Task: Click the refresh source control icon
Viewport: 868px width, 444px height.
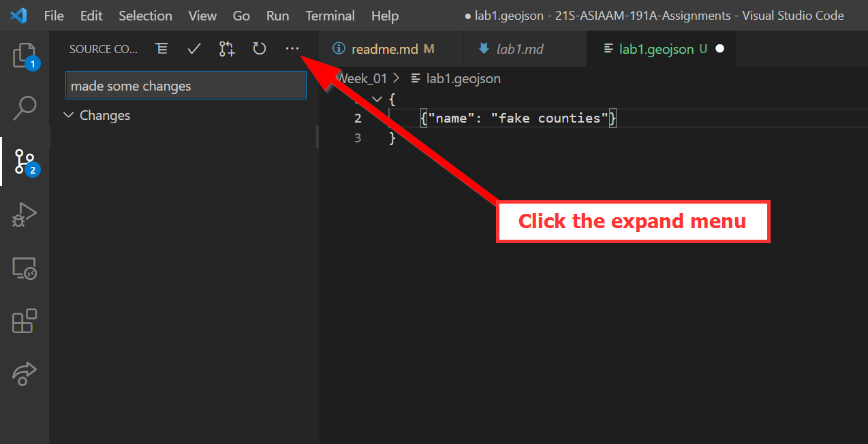Action: tap(260, 49)
